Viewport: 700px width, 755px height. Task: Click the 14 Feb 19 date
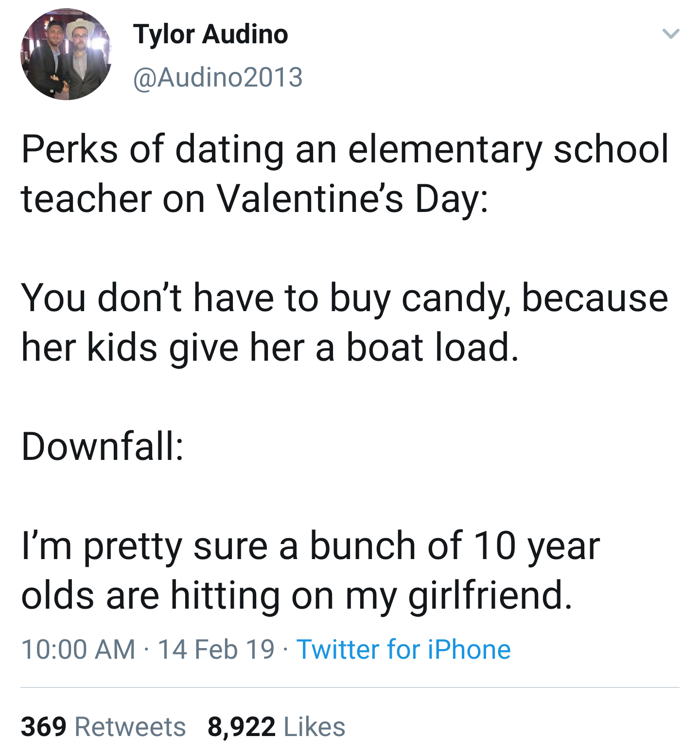(216, 649)
